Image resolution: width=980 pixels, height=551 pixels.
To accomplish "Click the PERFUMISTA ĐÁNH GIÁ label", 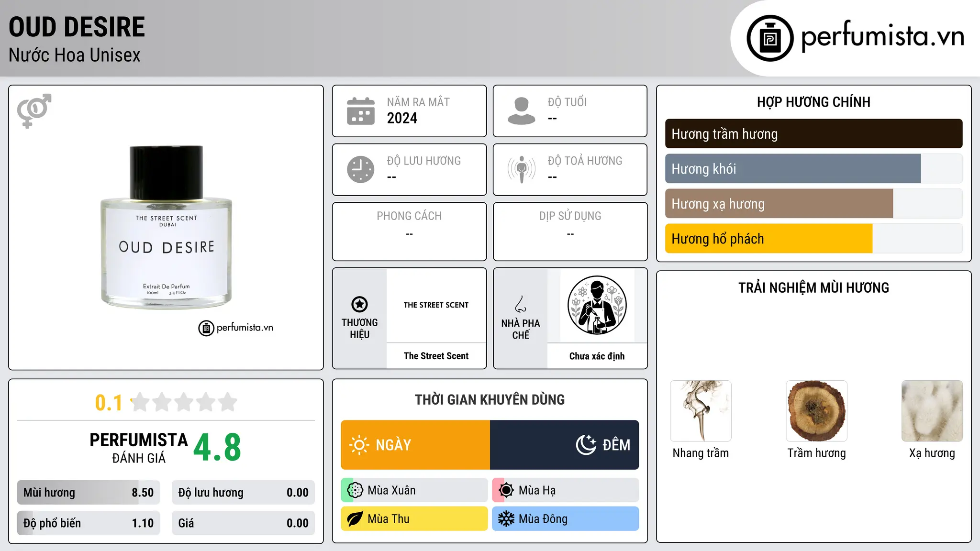I will point(139,448).
